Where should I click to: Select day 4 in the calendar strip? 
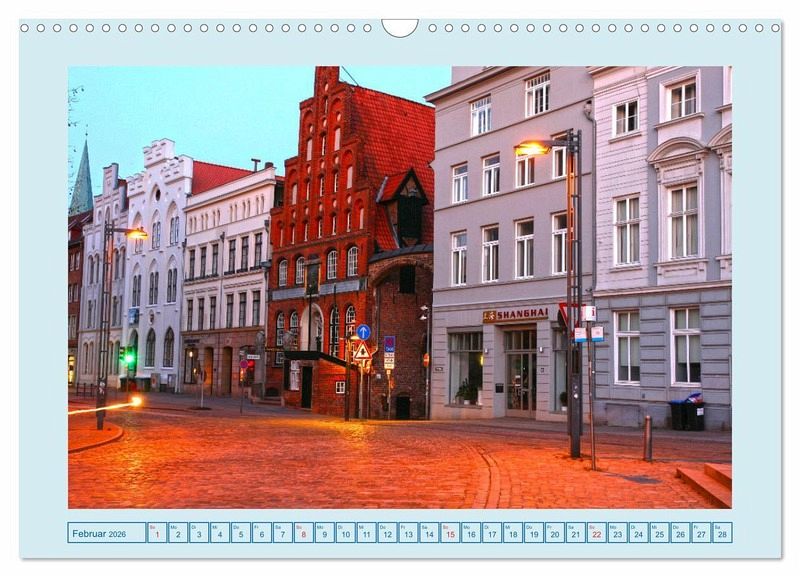(220, 532)
